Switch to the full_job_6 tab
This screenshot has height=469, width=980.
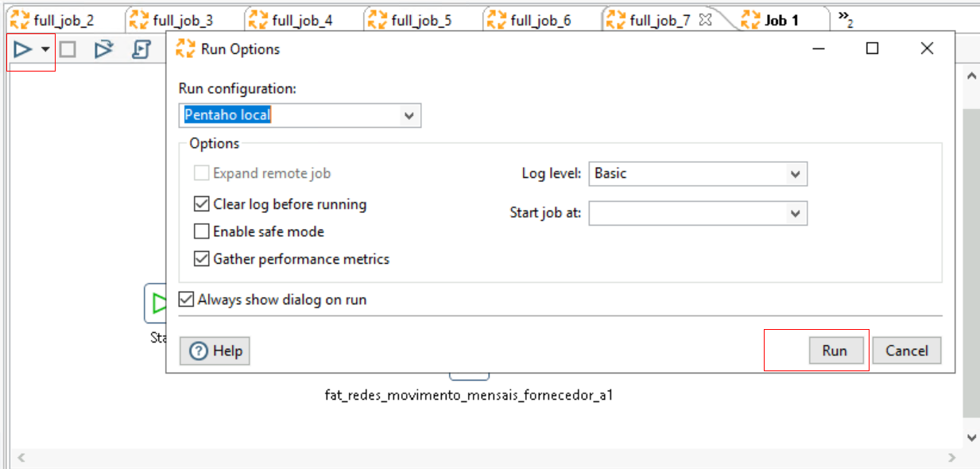[540, 20]
